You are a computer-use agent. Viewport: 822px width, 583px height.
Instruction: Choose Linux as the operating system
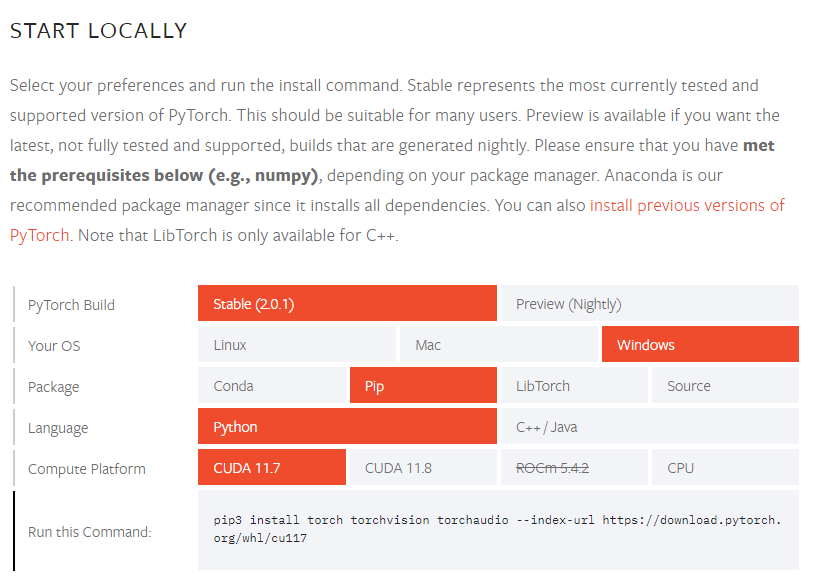coord(296,343)
